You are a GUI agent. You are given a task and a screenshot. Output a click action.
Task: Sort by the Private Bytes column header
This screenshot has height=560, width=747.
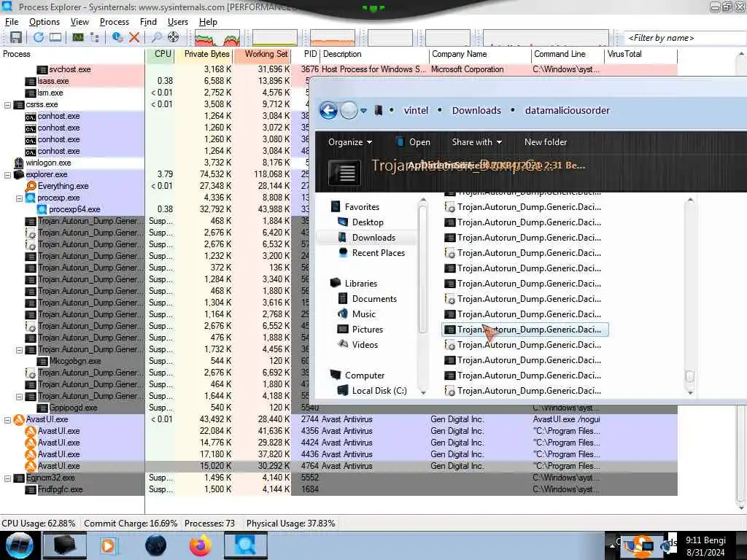click(x=204, y=54)
